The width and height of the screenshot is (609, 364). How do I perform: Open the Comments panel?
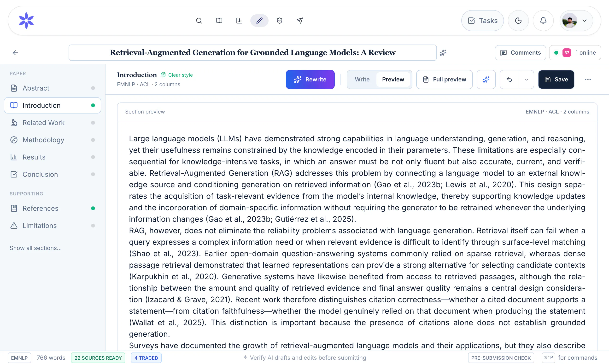click(520, 53)
